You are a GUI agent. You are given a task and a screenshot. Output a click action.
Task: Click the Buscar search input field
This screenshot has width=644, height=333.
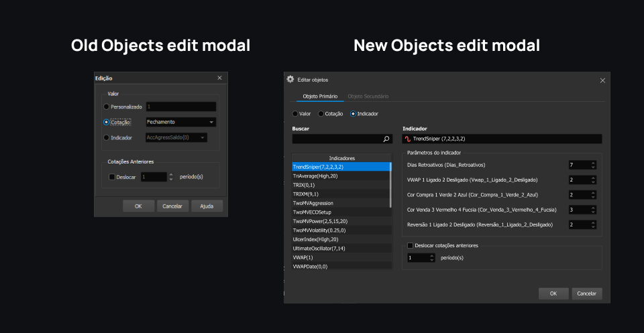[x=341, y=139]
